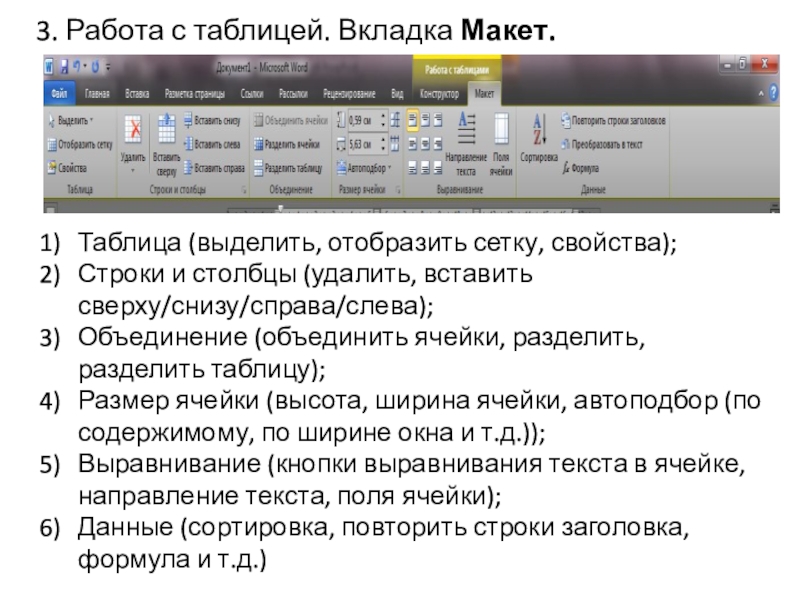Click the Работа с таблицами contextual header
The image size is (800, 600).
pyautogui.click(x=457, y=69)
